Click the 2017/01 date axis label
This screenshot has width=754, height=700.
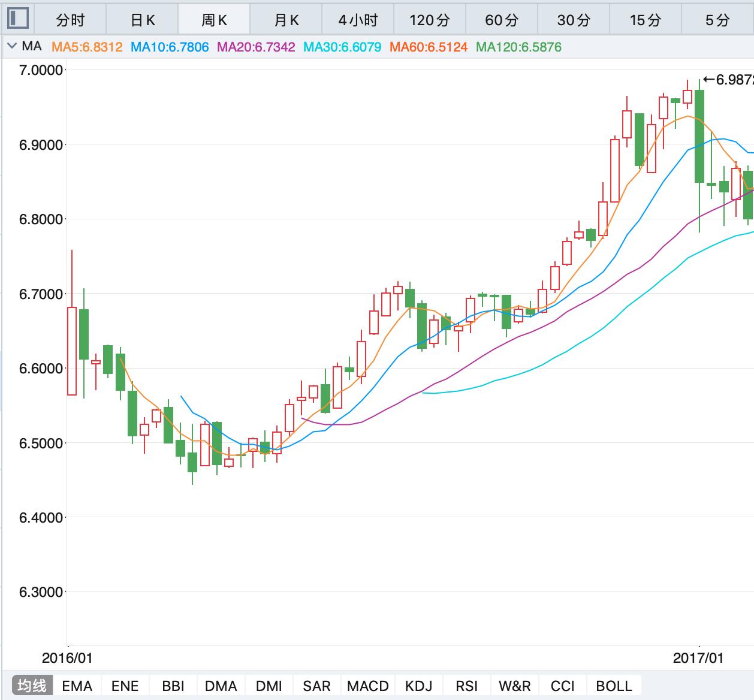tap(698, 658)
